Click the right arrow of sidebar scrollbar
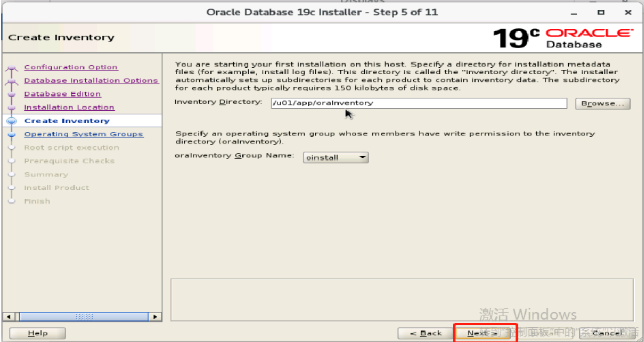This screenshot has width=644, height=342. pyautogui.click(x=155, y=317)
